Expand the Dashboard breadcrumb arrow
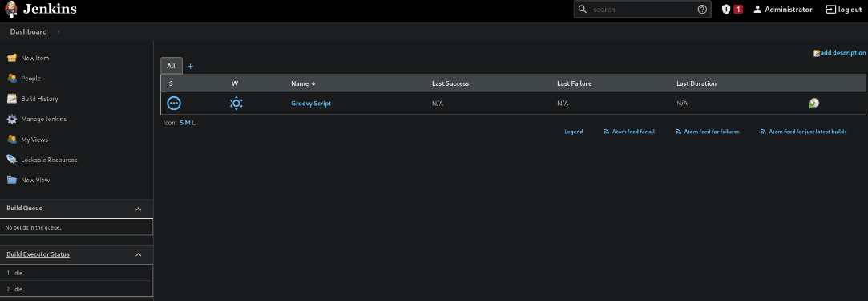Screen dimensions: 868x301 tap(59, 31)
